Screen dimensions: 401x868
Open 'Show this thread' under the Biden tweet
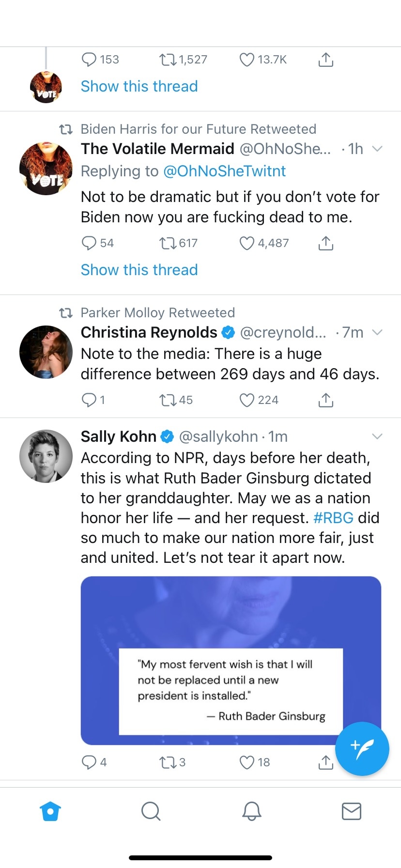click(x=139, y=270)
